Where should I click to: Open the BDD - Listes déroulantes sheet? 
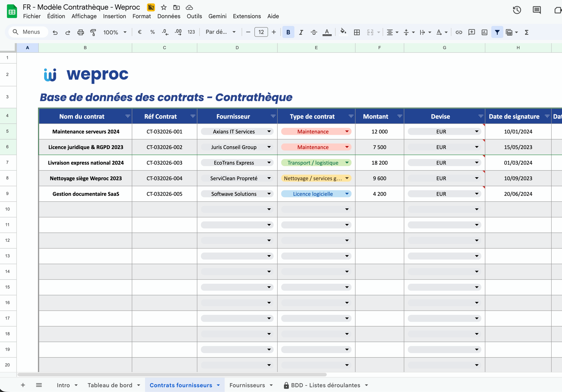coord(326,385)
